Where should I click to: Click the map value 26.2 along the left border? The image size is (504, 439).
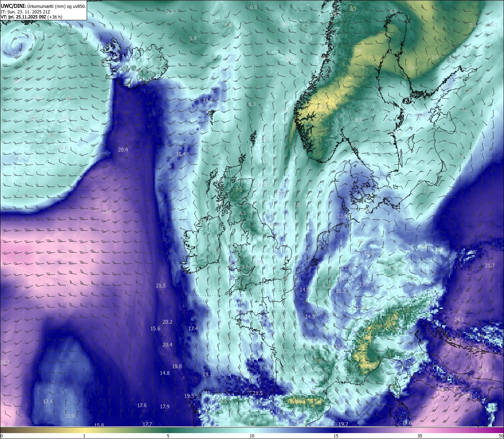click(x=5, y=363)
